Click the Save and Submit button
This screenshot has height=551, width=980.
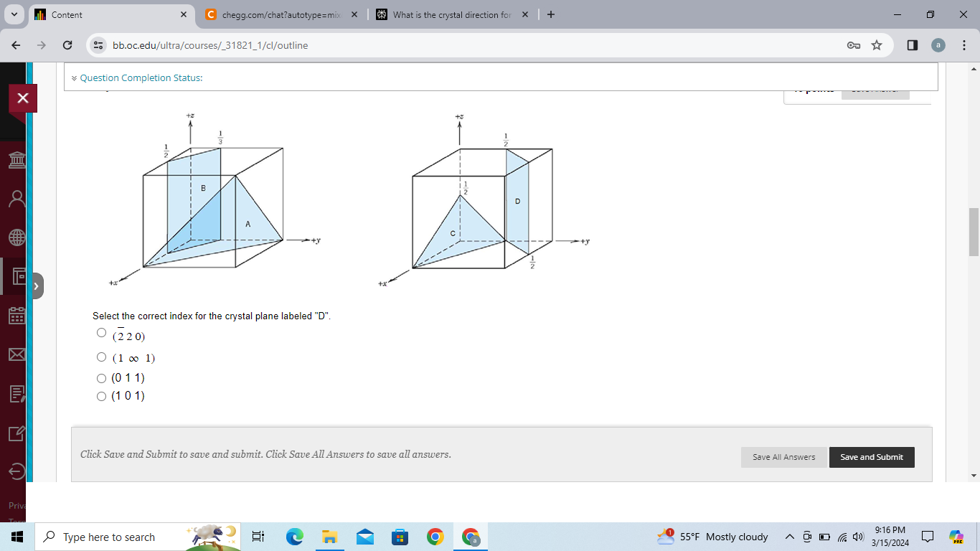click(x=872, y=457)
